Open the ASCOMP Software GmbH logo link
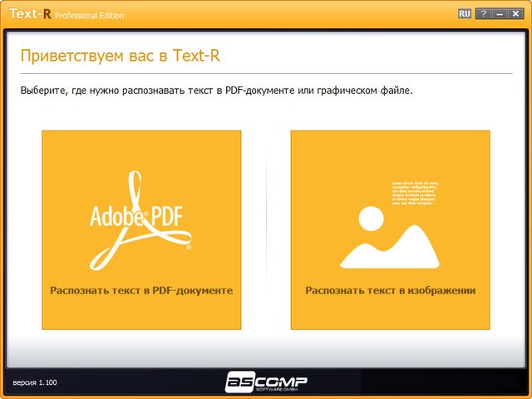Image resolution: width=532 pixels, height=399 pixels. (x=266, y=382)
